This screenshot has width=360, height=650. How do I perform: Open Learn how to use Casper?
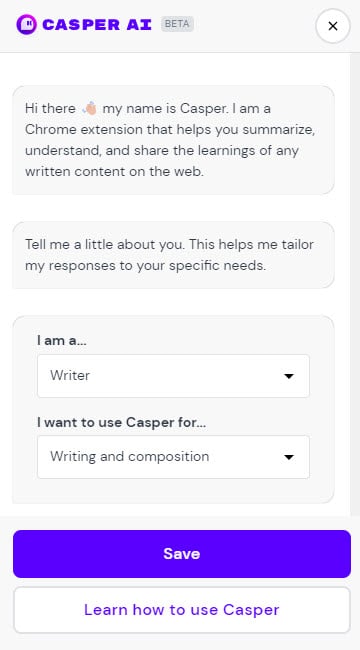182,610
